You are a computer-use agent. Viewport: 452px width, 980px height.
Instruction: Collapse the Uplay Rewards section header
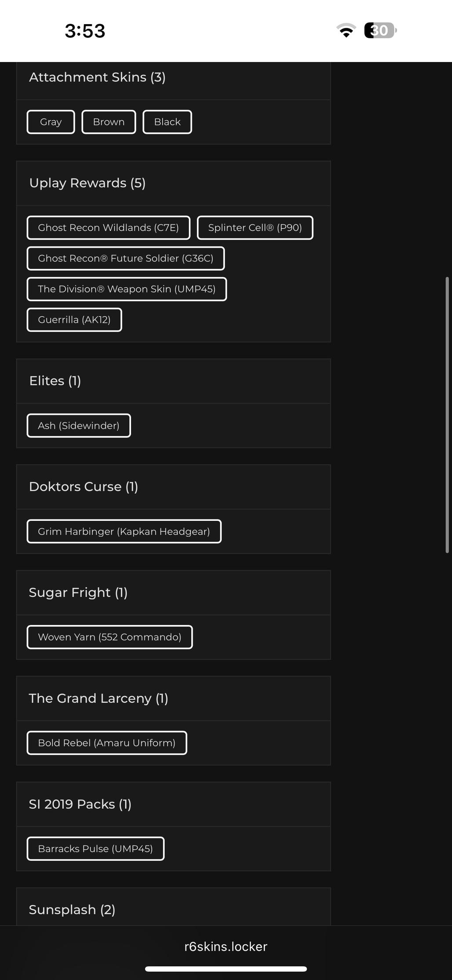pos(173,183)
